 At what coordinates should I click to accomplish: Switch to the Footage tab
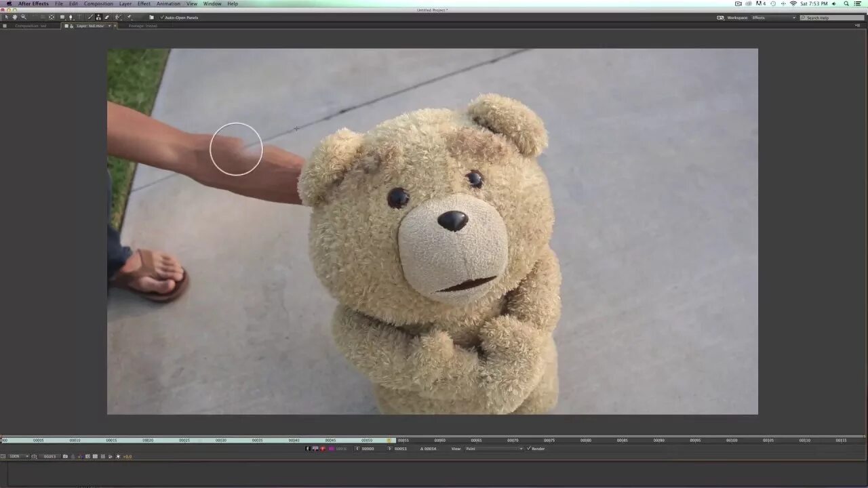[x=142, y=26]
